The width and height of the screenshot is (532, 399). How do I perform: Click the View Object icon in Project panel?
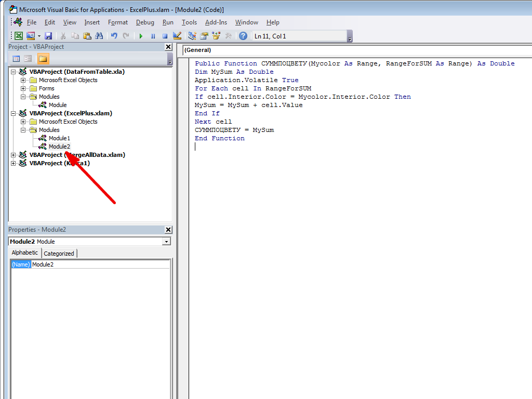click(28, 59)
